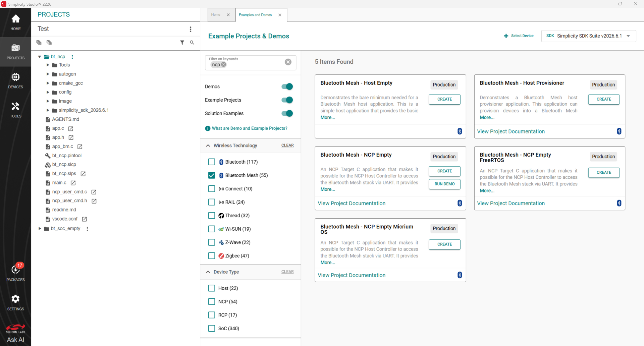View documentation for NCP Empty Micrium OS
This screenshot has width=644, height=346.
352,275
